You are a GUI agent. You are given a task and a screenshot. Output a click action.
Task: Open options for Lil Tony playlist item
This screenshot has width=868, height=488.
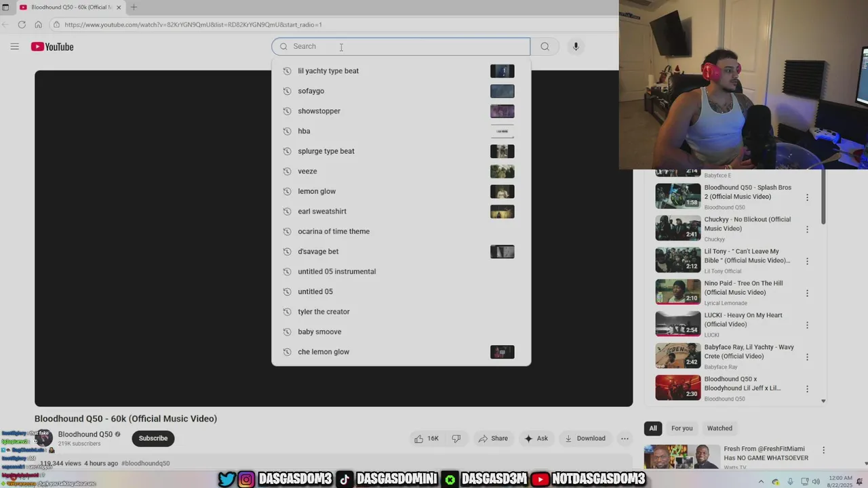pyautogui.click(x=807, y=261)
